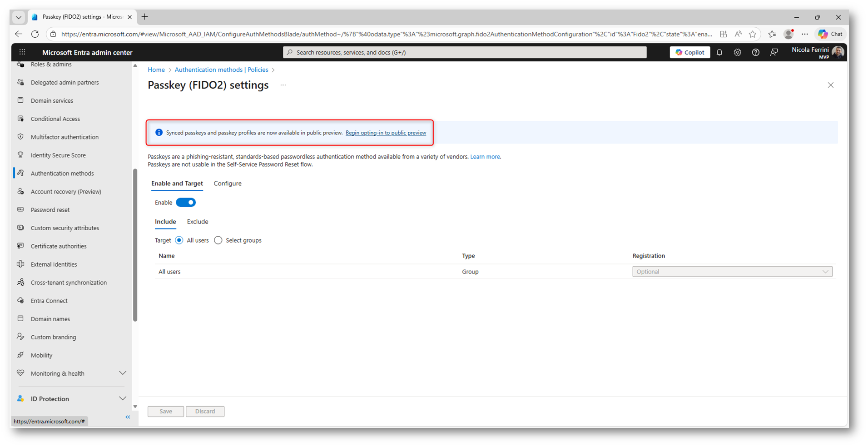Click the search resources input field
Screen dimensions: 868x447
(x=465, y=52)
